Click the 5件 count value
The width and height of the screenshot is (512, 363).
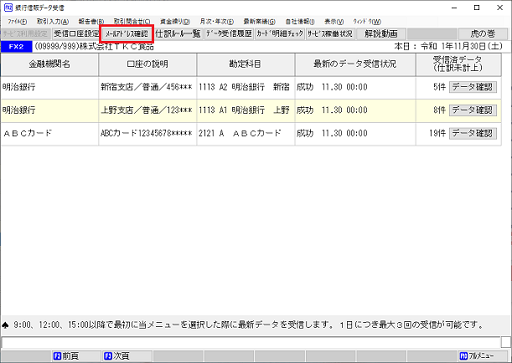[x=439, y=87]
